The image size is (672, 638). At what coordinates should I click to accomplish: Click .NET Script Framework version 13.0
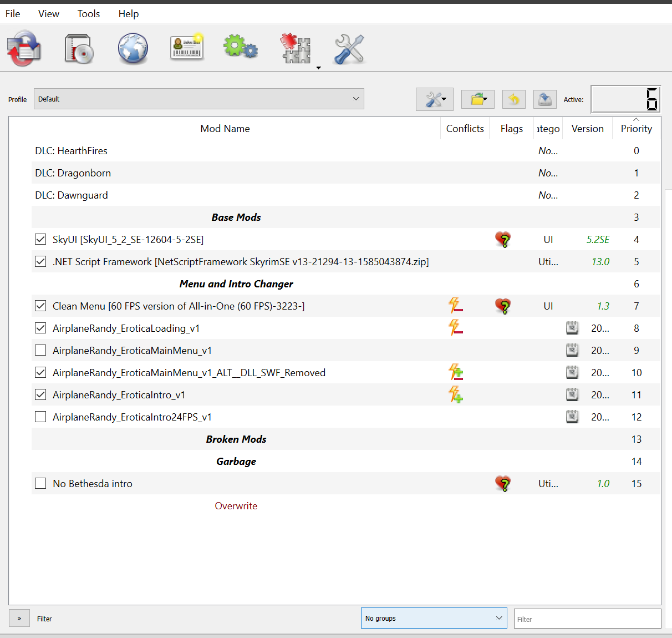click(x=600, y=262)
